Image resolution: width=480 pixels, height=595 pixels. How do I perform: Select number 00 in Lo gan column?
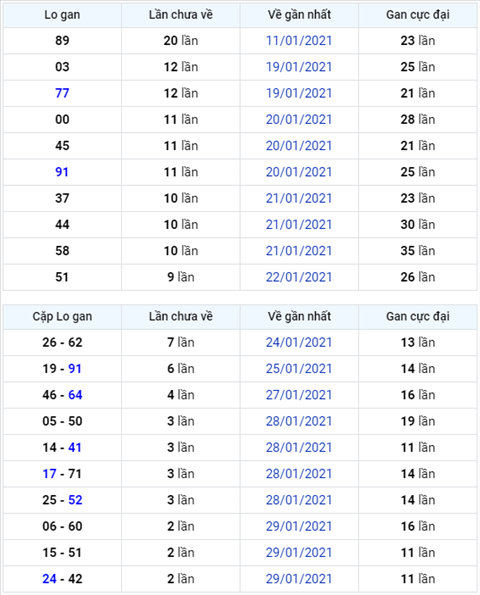coord(62,119)
